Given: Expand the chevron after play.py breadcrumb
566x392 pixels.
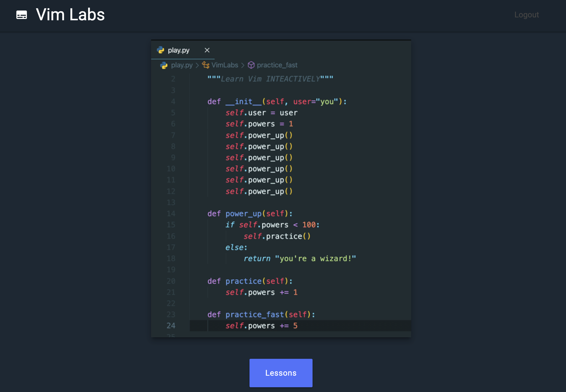Looking at the screenshot, I should (197, 65).
